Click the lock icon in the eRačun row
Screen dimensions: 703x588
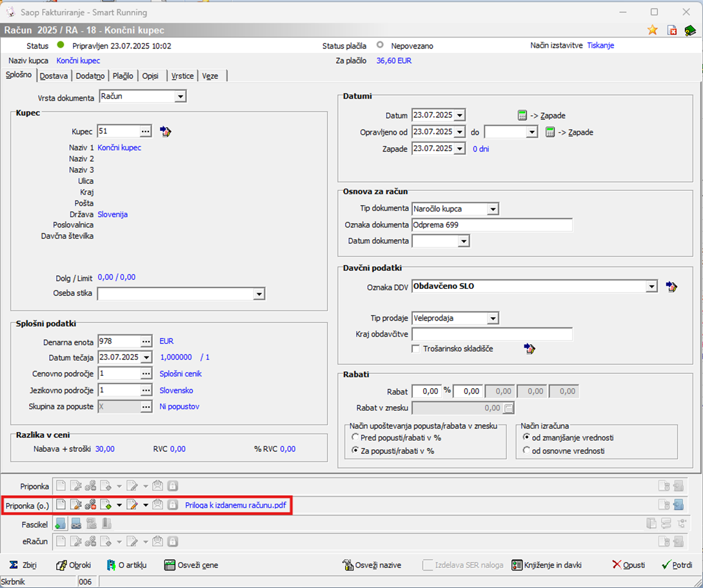(173, 542)
